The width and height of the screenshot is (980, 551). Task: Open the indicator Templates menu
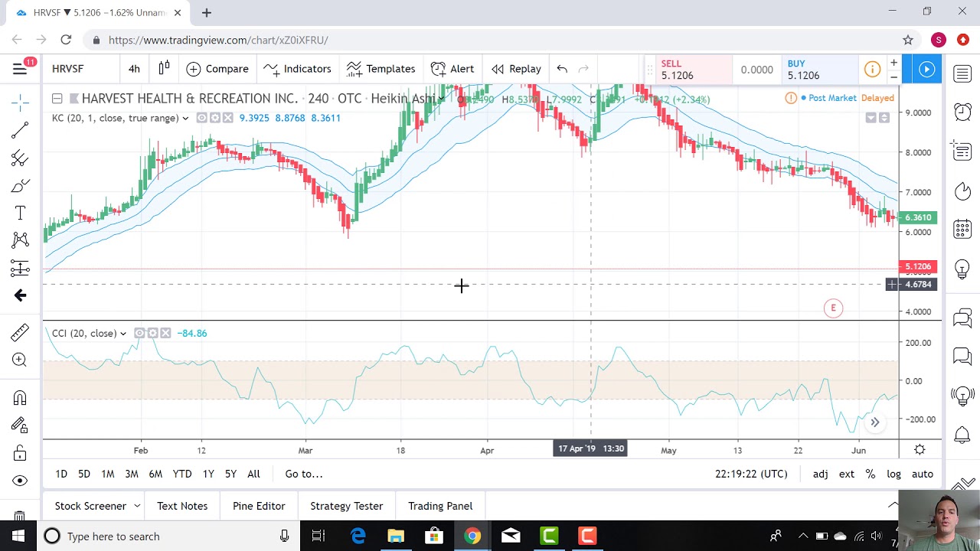coord(381,69)
